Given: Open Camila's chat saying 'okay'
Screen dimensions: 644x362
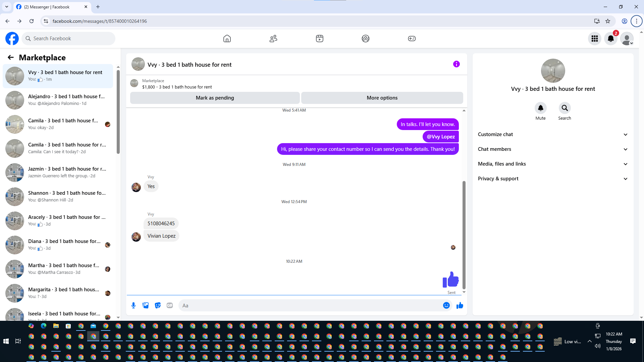Looking at the screenshot, I should 58,124.
